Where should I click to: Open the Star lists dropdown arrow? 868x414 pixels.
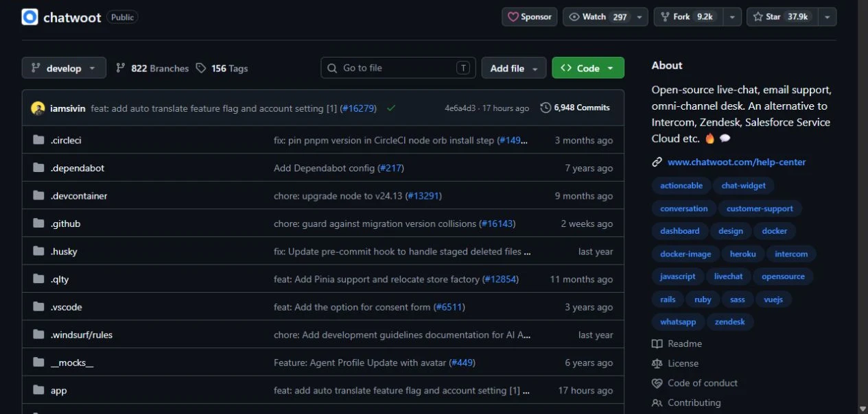click(x=827, y=17)
